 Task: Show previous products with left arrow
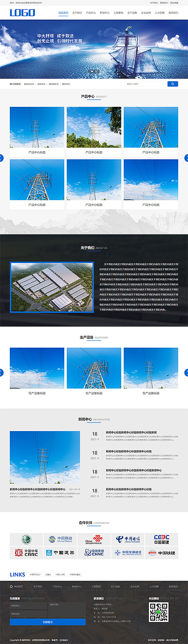(x=1, y=158)
